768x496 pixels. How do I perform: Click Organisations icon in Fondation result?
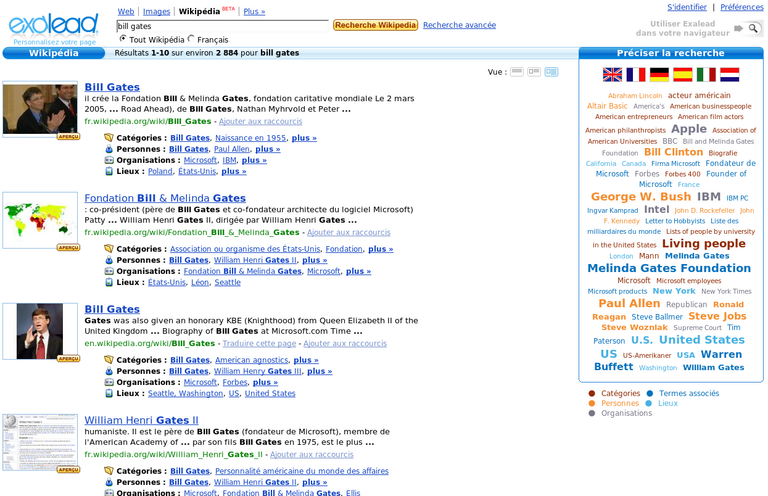pos(109,271)
